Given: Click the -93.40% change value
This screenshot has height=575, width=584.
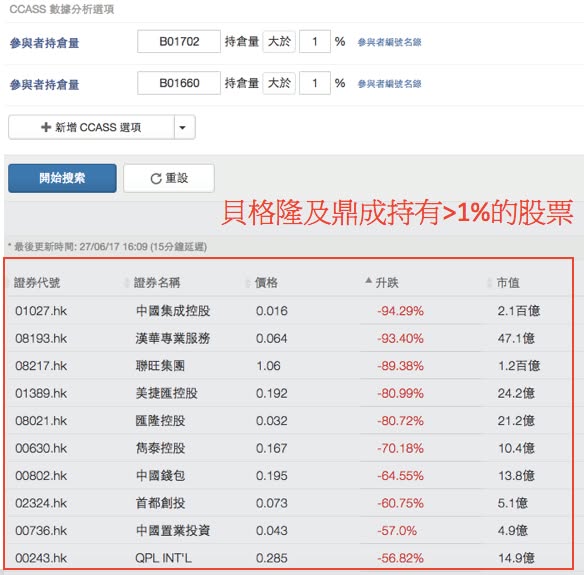Looking at the screenshot, I should [400, 338].
